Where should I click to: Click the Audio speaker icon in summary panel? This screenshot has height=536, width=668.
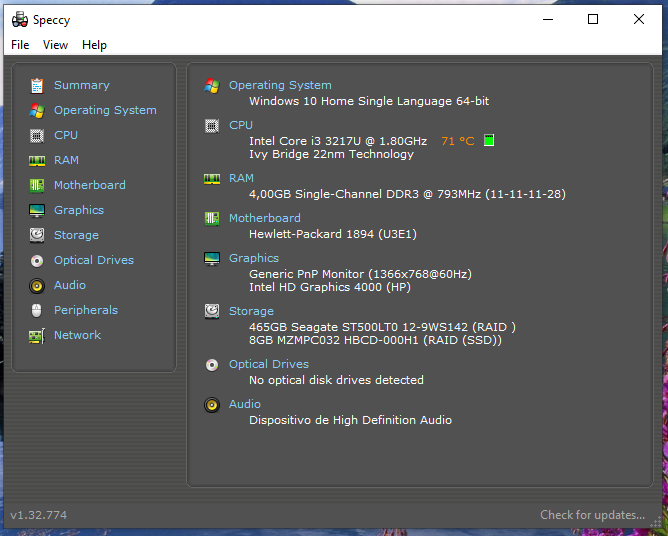click(212, 405)
